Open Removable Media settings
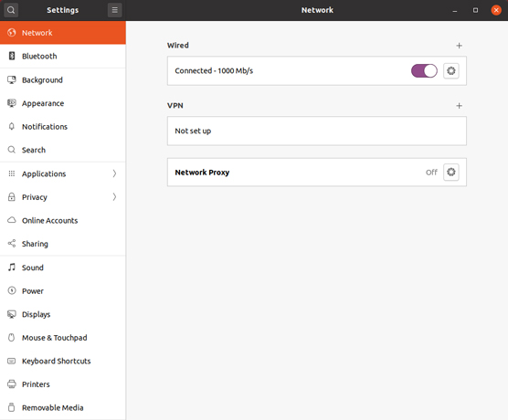 [x=63, y=407]
